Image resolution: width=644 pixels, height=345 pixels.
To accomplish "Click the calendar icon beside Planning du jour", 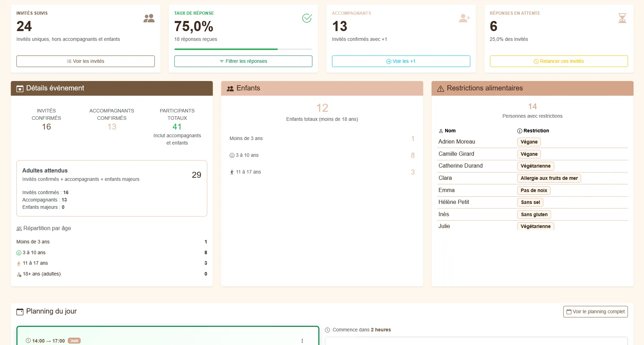I will (x=20, y=311).
